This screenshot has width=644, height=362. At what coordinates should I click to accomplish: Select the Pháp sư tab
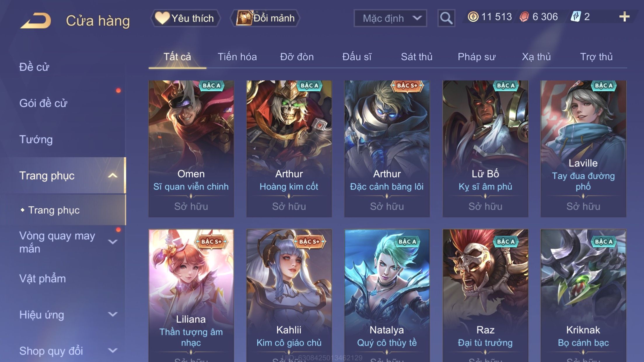click(477, 57)
